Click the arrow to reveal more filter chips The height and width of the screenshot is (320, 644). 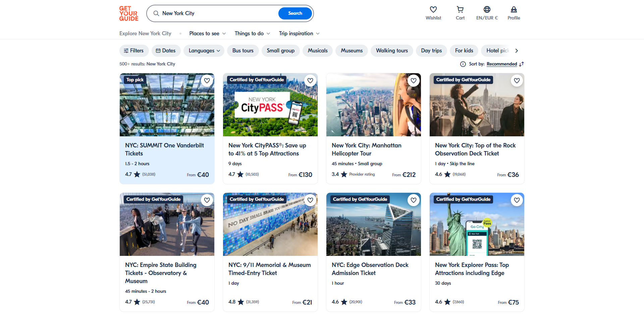coord(517,50)
